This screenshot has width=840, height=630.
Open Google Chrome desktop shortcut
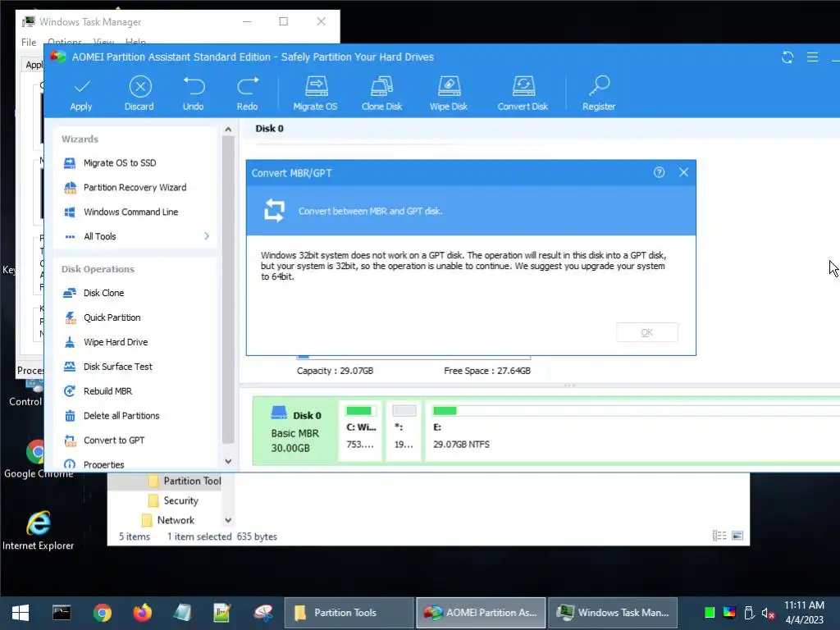[38, 459]
